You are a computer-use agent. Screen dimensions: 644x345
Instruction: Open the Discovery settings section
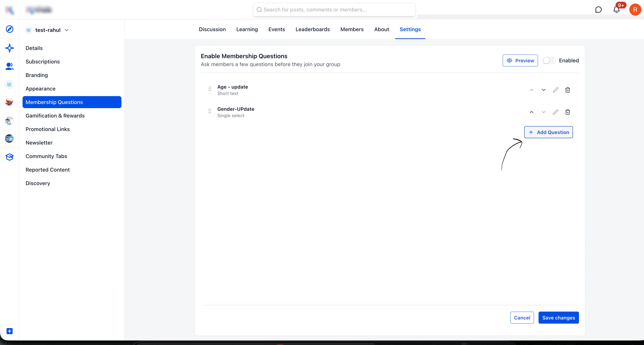point(72,183)
